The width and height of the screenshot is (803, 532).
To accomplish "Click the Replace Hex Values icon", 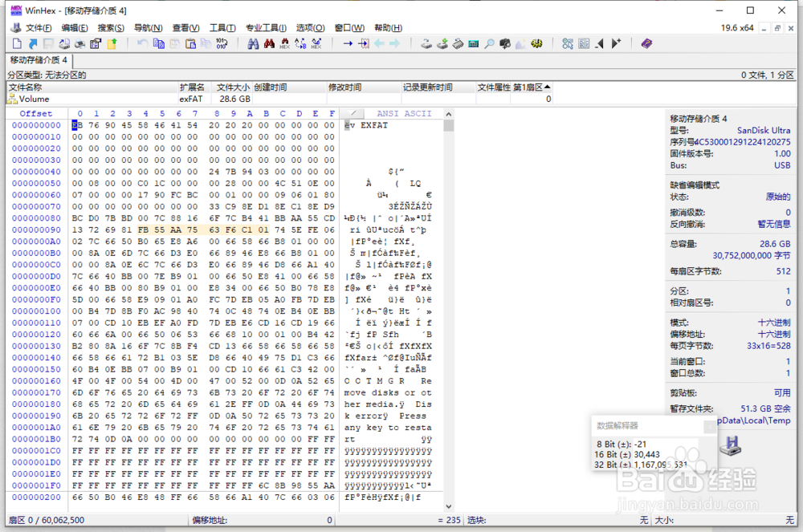I will pyautogui.click(x=316, y=44).
